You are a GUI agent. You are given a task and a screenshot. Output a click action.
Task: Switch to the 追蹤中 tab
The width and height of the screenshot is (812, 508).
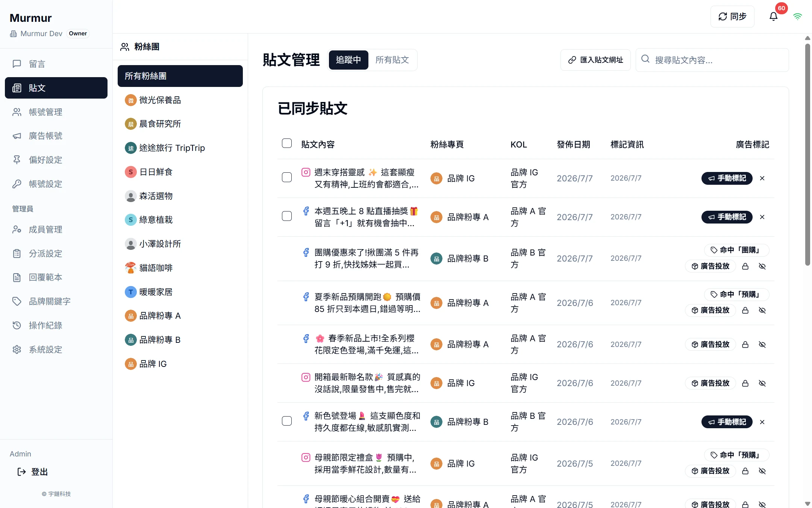(x=348, y=60)
